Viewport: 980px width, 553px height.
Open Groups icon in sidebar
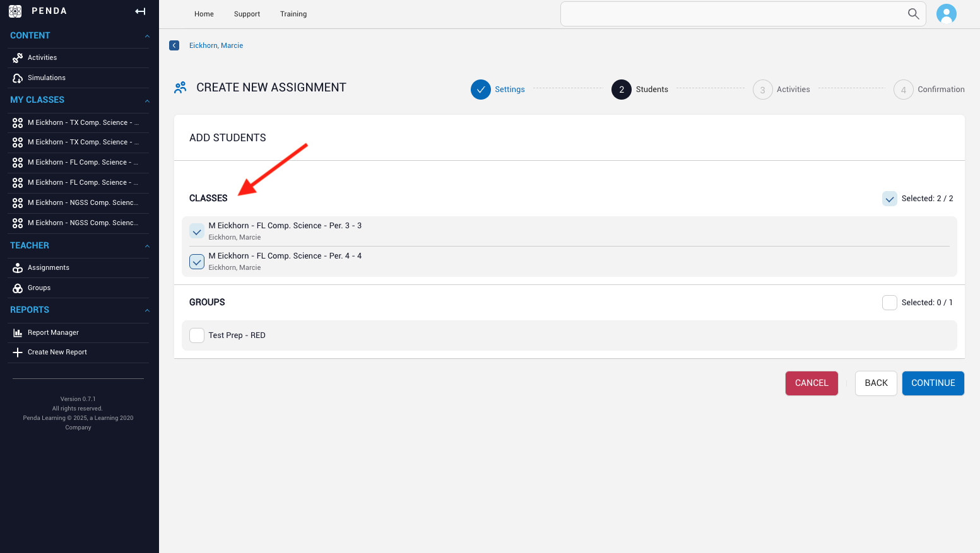tap(18, 288)
